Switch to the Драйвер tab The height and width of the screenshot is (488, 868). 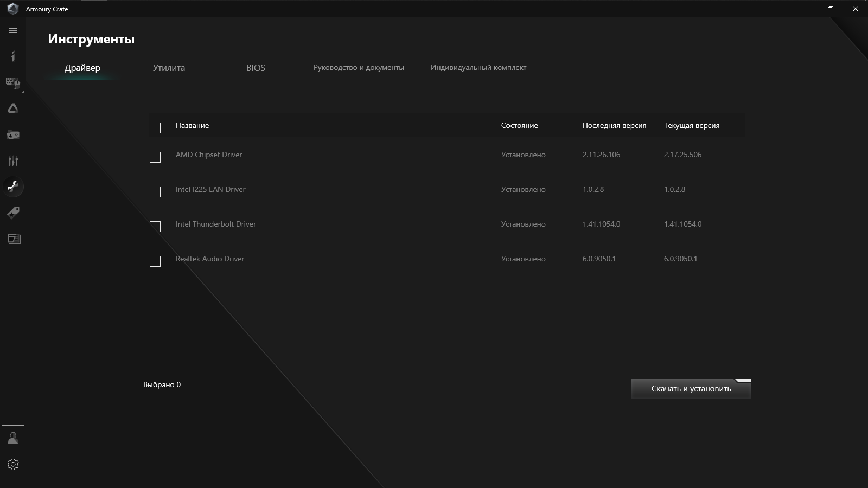[x=82, y=68]
